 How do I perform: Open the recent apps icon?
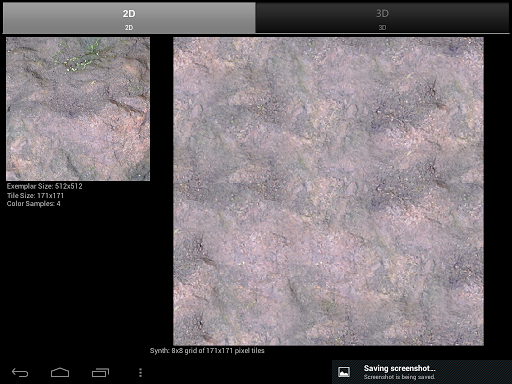100,372
